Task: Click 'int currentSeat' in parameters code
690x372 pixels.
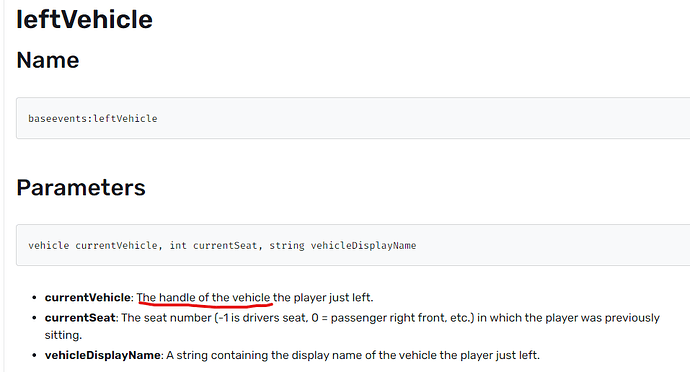Action: [x=213, y=245]
